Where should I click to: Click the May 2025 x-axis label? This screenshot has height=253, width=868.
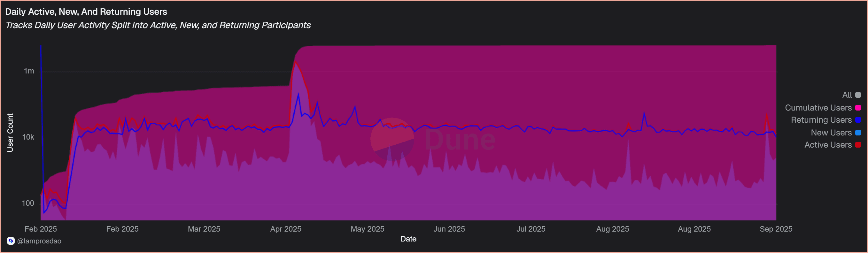tap(367, 229)
